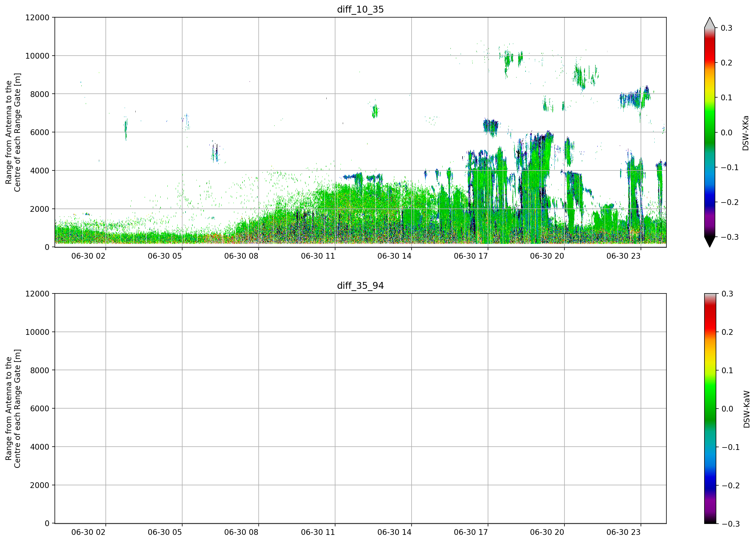Viewport: 756px width, 542px height.
Task: Click the bottom plot's y-axis range title
Action: tap(13, 409)
